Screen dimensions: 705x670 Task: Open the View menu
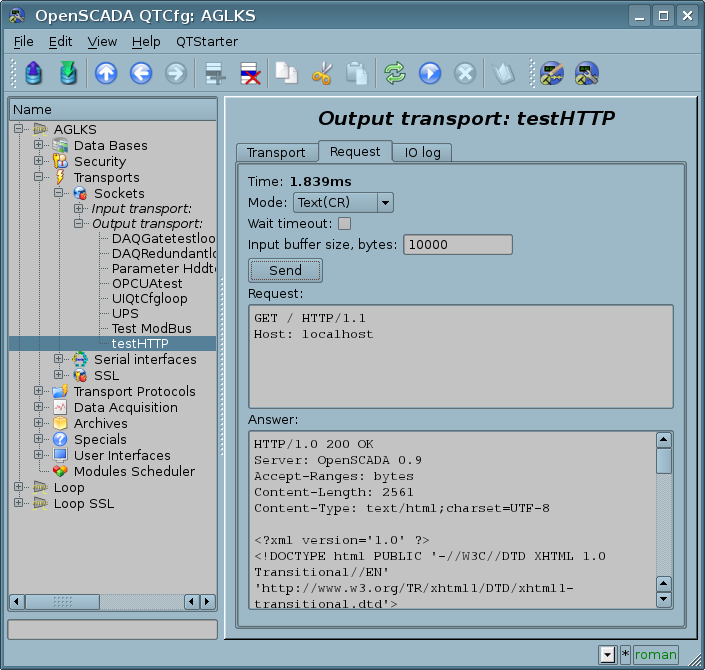[x=102, y=42]
